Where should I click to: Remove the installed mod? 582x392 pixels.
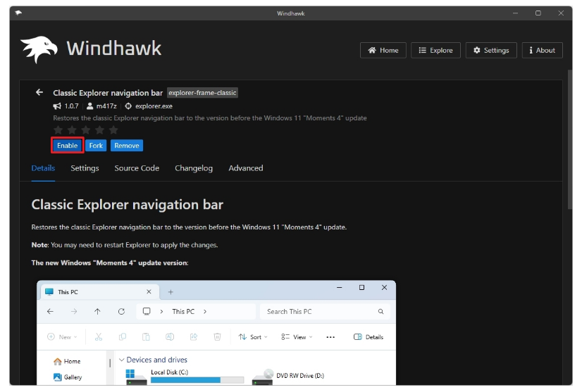tap(126, 146)
